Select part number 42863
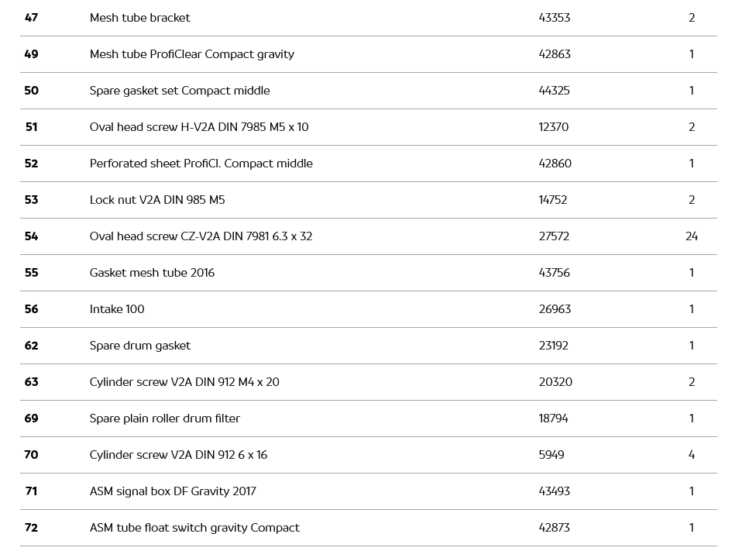Image resolution: width=756 pixels, height=558 pixels. tap(554, 54)
